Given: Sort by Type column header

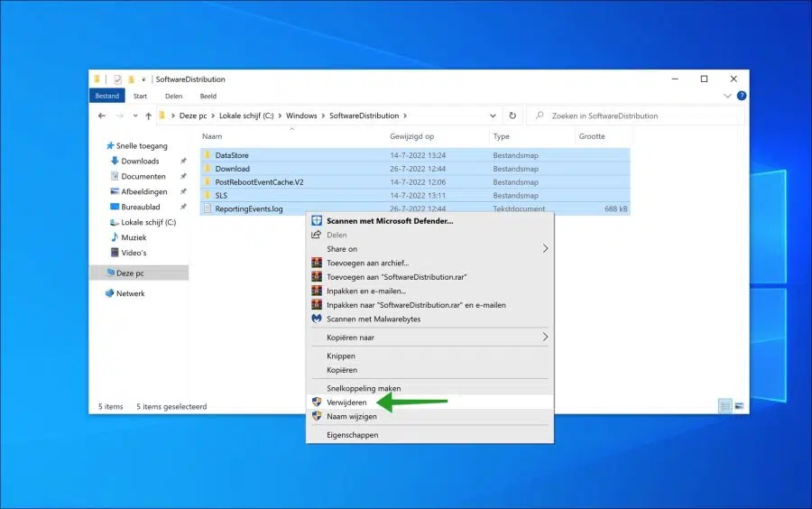Looking at the screenshot, I should [502, 136].
